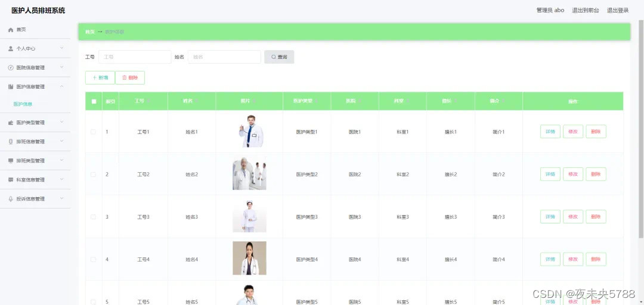Open the female doctor photo in row 姓名4
The image size is (644, 305).
(x=249, y=258)
